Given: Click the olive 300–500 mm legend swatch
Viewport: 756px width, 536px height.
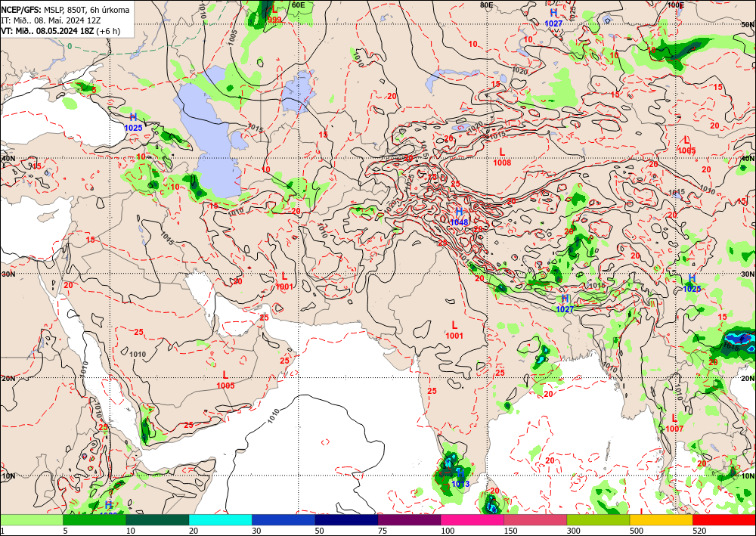Looking at the screenshot, I should coord(598,520).
